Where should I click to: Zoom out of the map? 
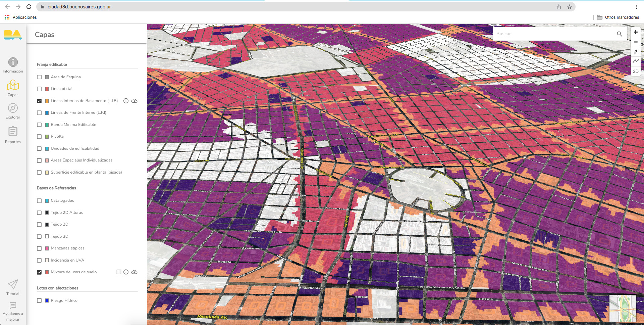pyautogui.click(x=636, y=42)
